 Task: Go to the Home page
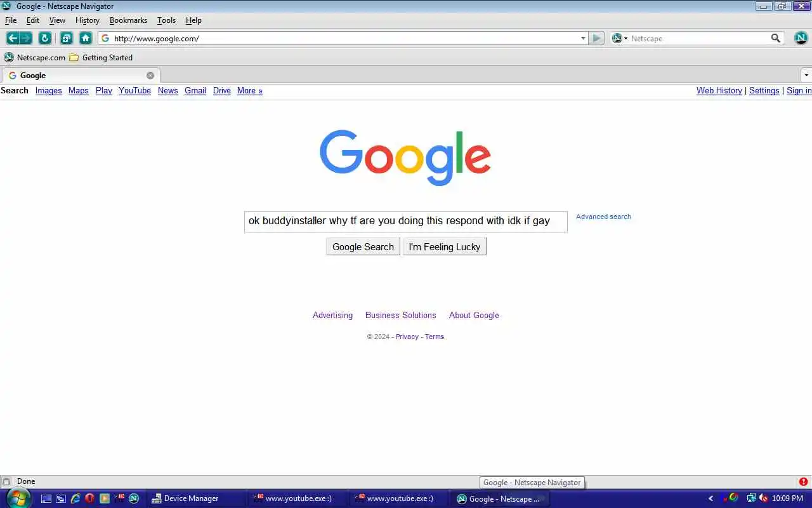tap(86, 38)
